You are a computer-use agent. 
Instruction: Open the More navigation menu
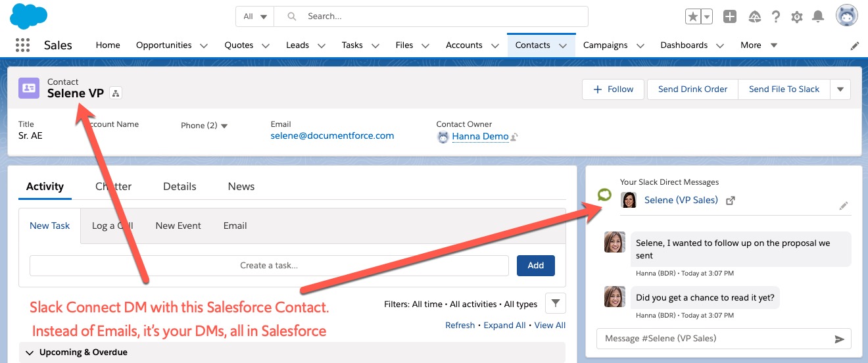759,45
